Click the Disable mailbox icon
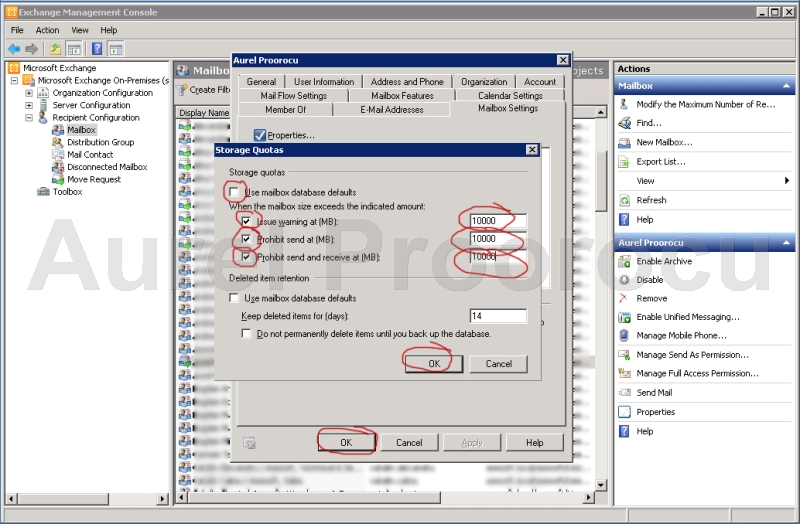The width and height of the screenshot is (800, 524). pyautogui.click(x=624, y=280)
